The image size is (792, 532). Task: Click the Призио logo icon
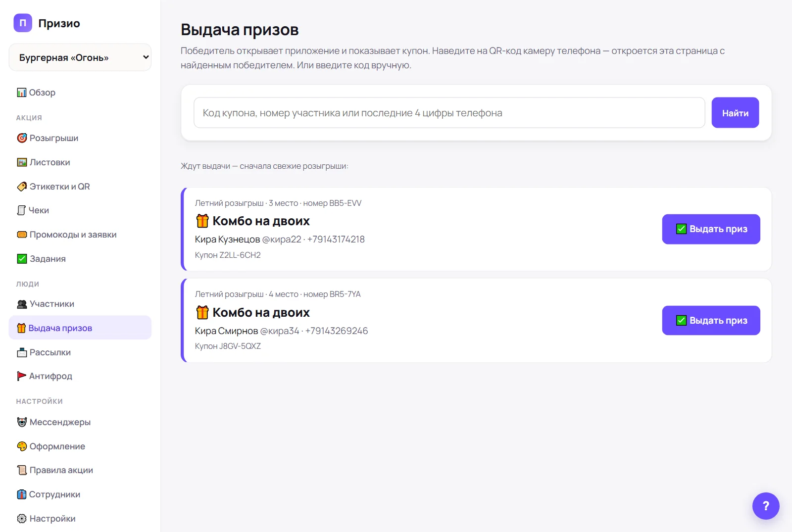23,23
